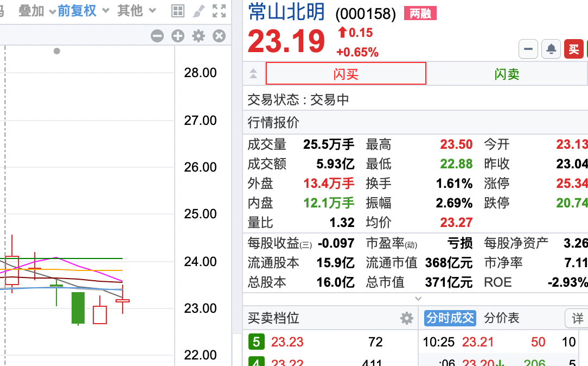Click the 最高 value 23.50
This screenshot has height=366, width=588.
[x=456, y=144]
